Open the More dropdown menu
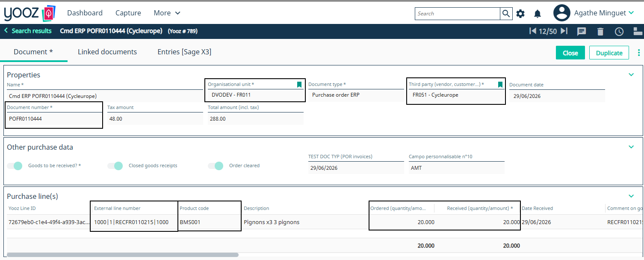This screenshot has height=260, width=644. (167, 13)
